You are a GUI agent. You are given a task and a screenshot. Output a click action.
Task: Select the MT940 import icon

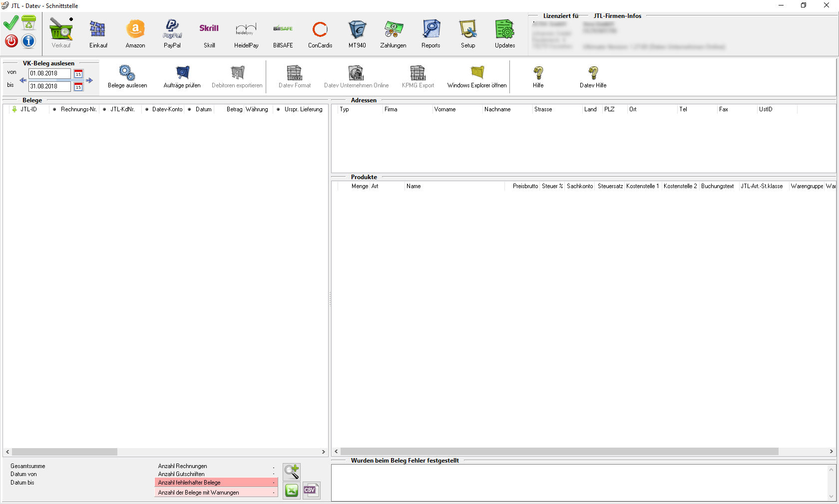pyautogui.click(x=357, y=34)
